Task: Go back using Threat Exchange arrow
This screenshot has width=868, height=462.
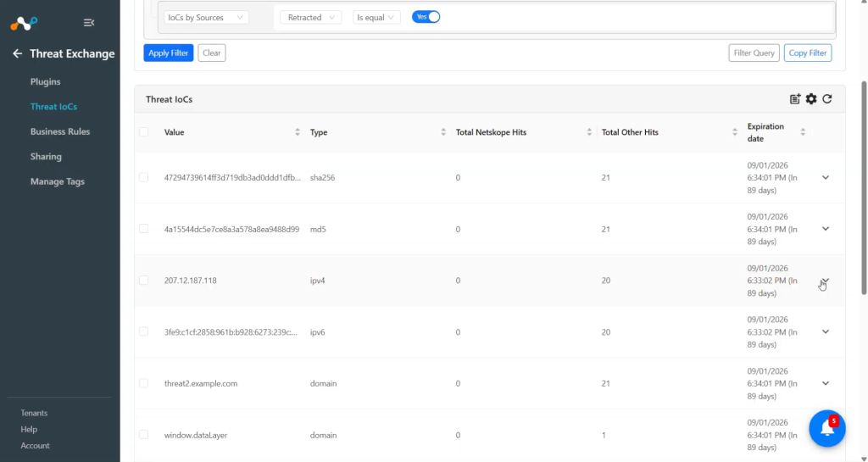Action: [x=17, y=53]
